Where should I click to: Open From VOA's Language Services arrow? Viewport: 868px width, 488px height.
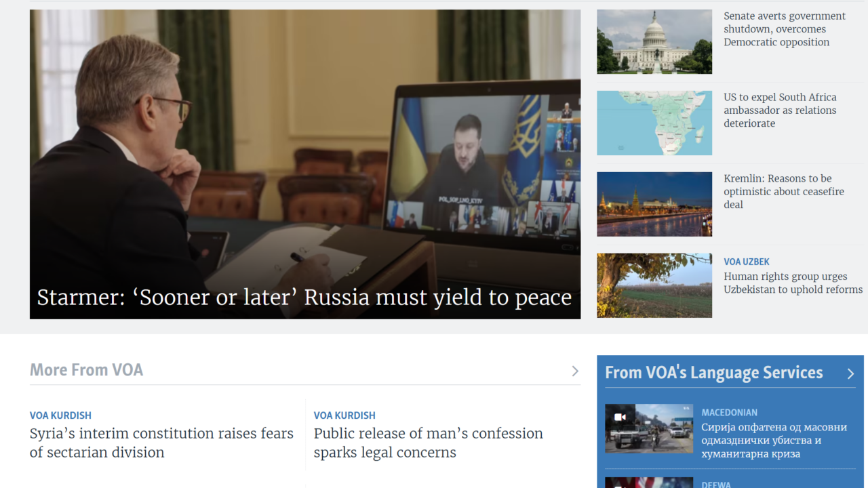pyautogui.click(x=850, y=373)
